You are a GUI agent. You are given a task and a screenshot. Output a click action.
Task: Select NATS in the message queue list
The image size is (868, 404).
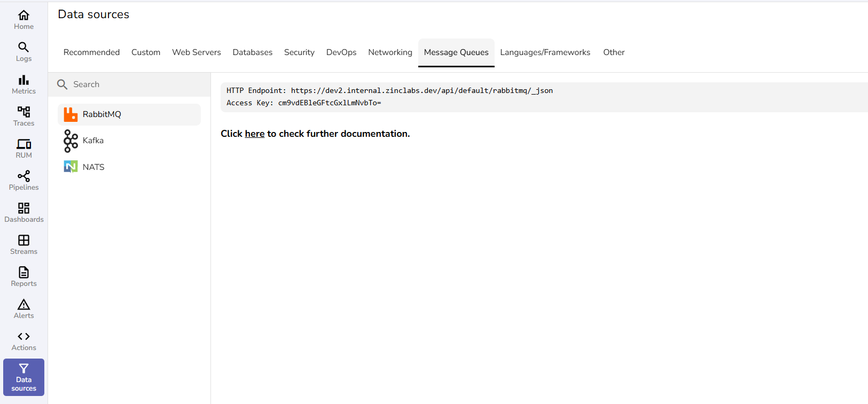93,167
